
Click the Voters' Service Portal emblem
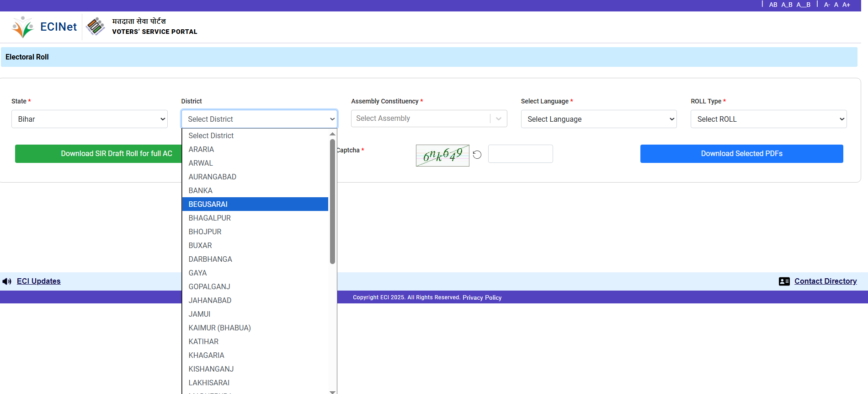(96, 27)
